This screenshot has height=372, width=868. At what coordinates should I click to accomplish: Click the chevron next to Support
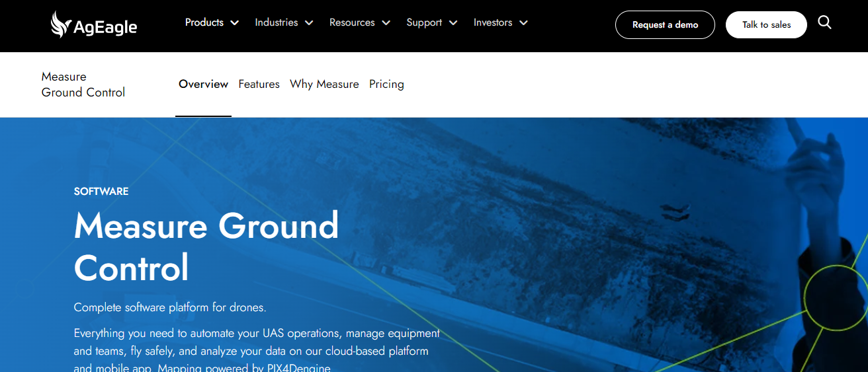click(x=453, y=23)
